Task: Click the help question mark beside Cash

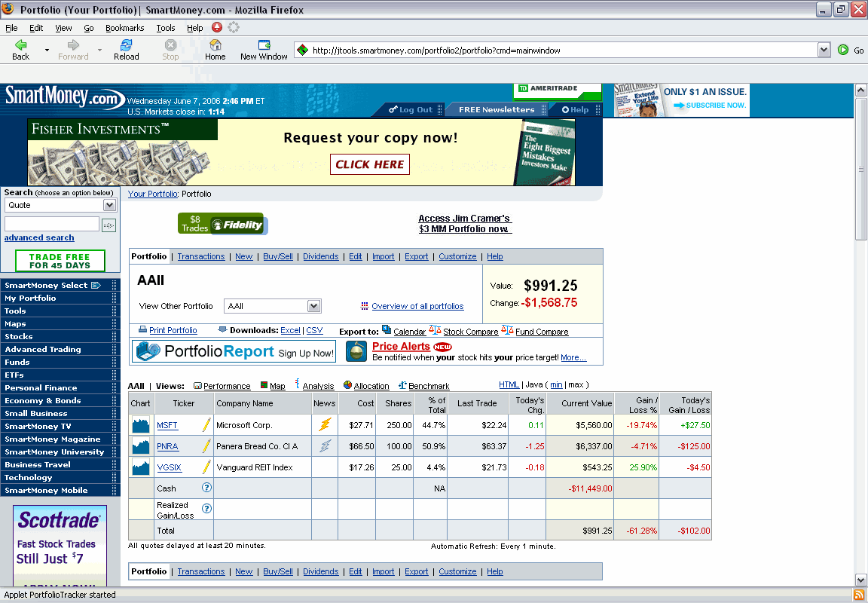Action: pos(206,488)
